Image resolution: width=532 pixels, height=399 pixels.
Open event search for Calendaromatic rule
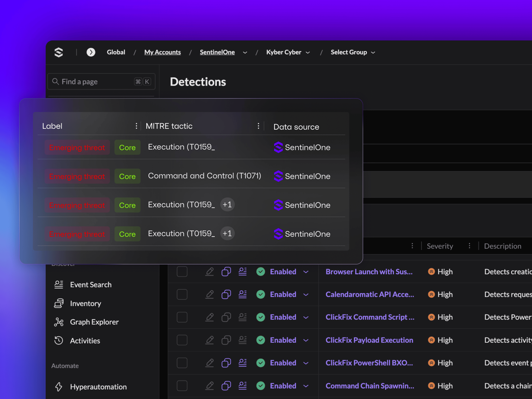click(243, 294)
